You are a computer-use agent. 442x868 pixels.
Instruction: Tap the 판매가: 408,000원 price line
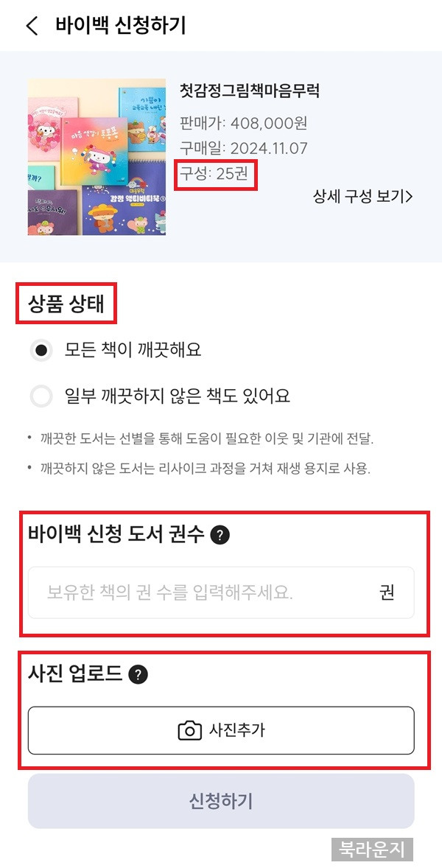pos(243,123)
